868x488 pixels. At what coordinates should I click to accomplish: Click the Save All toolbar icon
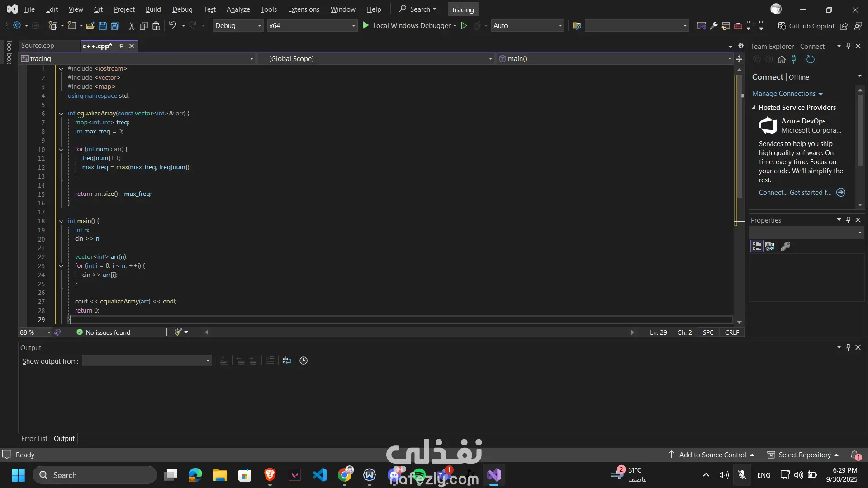(x=115, y=26)
